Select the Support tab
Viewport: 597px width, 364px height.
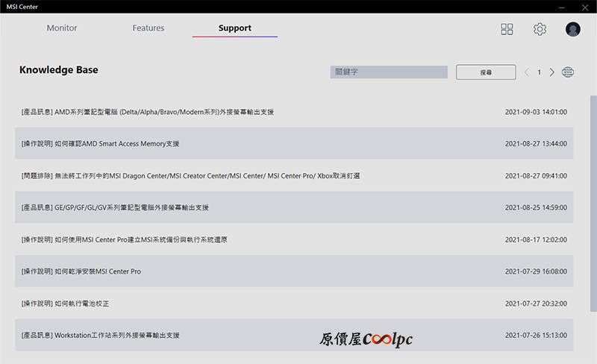click(235, 28)
